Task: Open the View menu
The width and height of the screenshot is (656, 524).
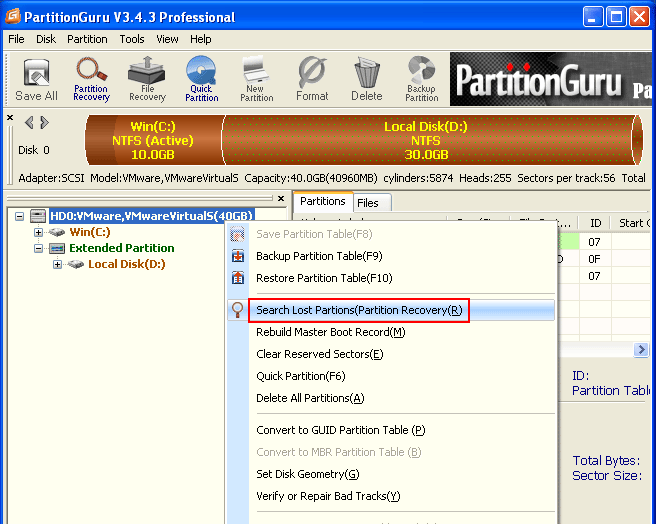Action: pos(167,39)
